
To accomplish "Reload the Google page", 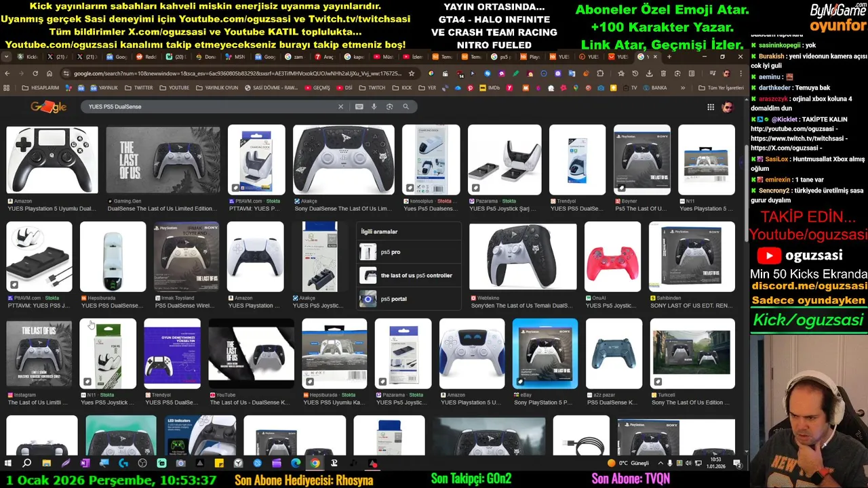I will coord(35,73).
